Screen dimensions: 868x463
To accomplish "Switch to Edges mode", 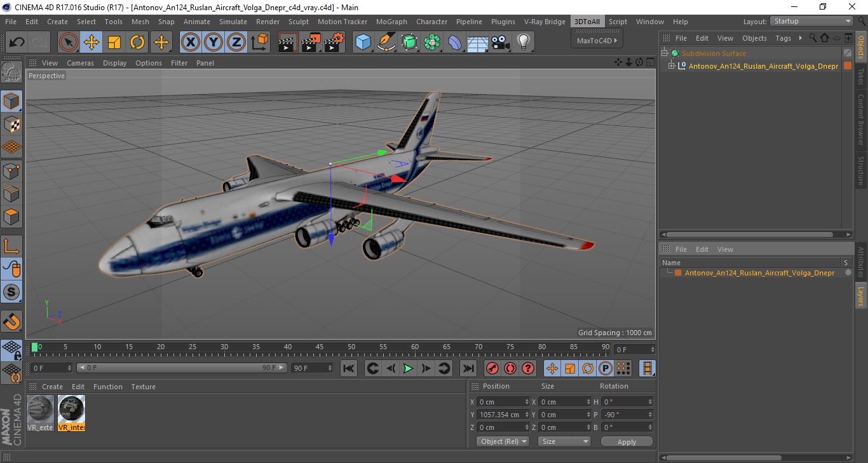I will point(11,193).
